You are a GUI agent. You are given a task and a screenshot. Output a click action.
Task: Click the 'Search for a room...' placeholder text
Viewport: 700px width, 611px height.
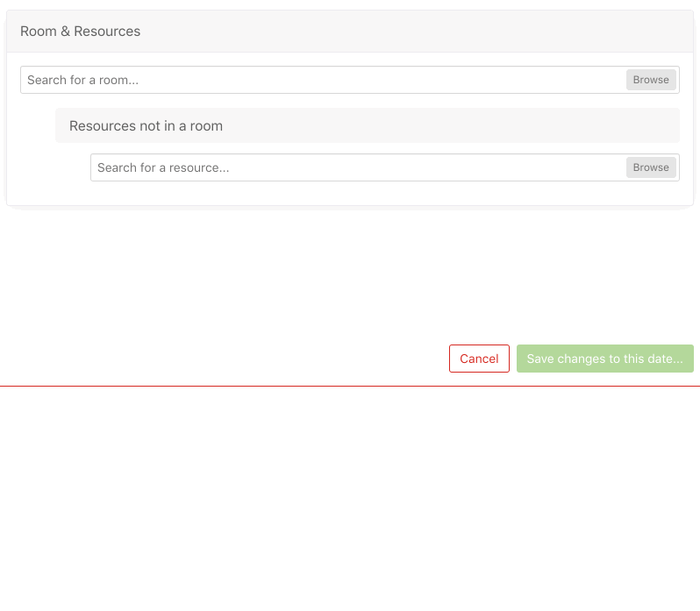[82, 80]
